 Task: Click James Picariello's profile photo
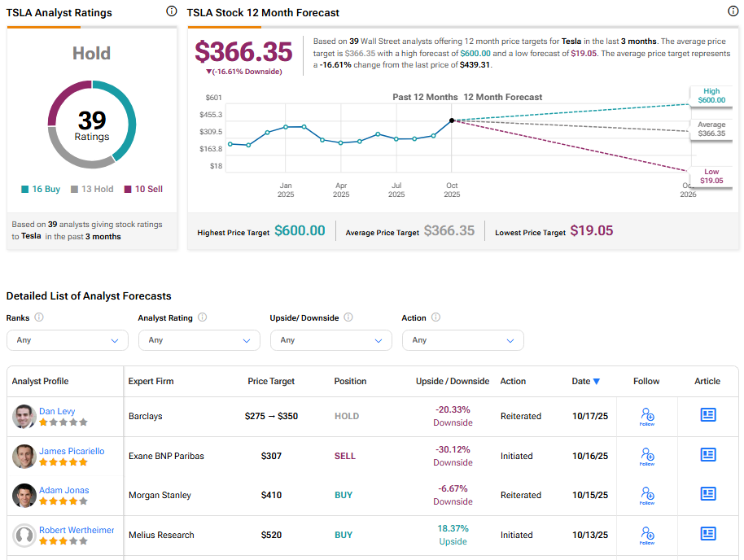pos(24,456)
